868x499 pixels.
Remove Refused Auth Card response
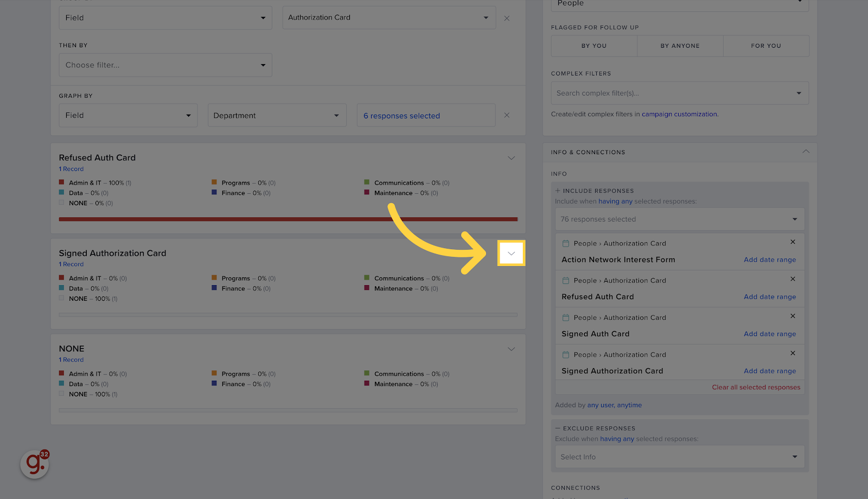pos(793,279)
